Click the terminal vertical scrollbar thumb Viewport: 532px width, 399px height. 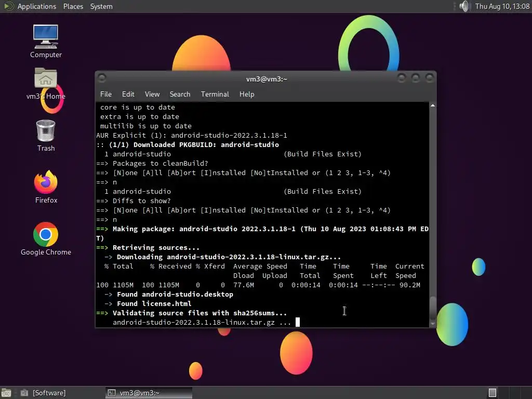click(x=433, y=308)
